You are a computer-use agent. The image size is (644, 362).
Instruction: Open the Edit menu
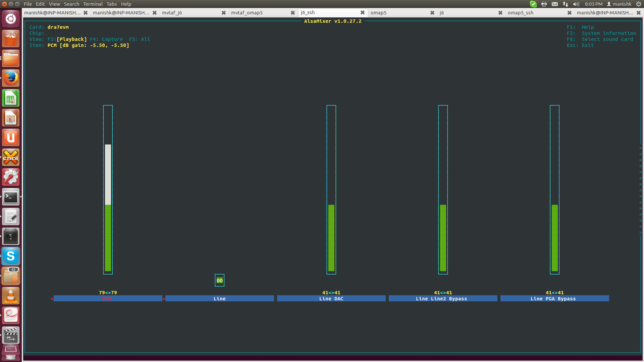coord(40,4)
